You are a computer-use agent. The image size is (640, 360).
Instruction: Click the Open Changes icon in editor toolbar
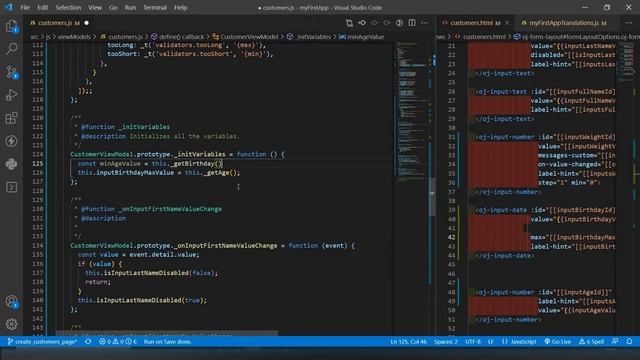pyautogui.click(x=349, y=23)
